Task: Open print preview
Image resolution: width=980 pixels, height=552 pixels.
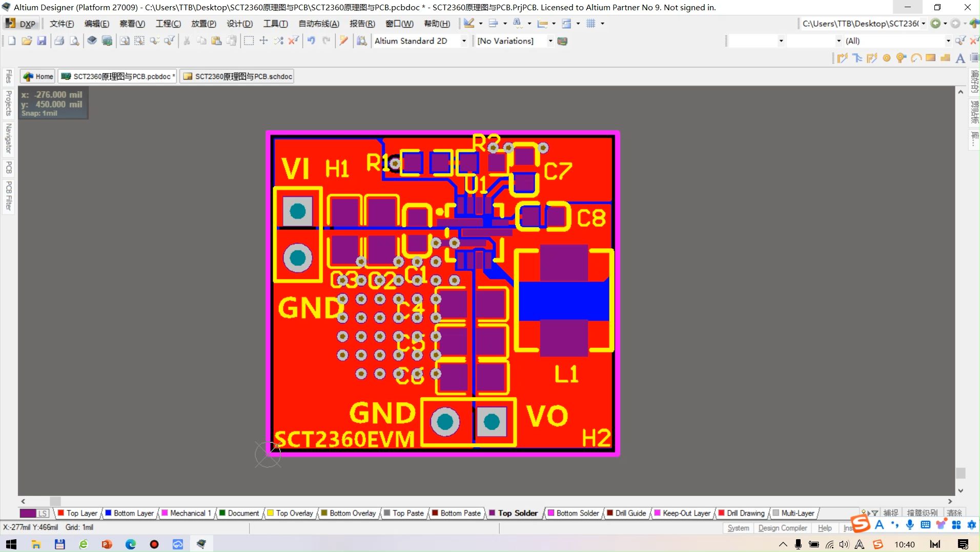Action: 74,41
